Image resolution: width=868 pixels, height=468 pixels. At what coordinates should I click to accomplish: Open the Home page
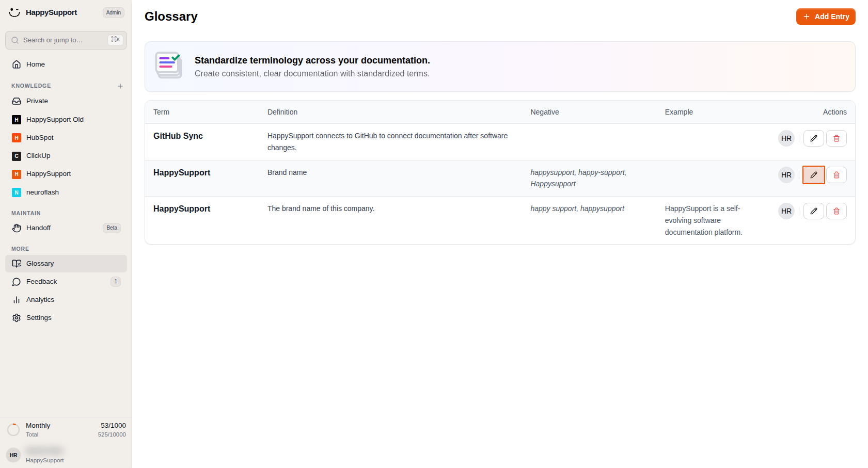click(66, 64)
